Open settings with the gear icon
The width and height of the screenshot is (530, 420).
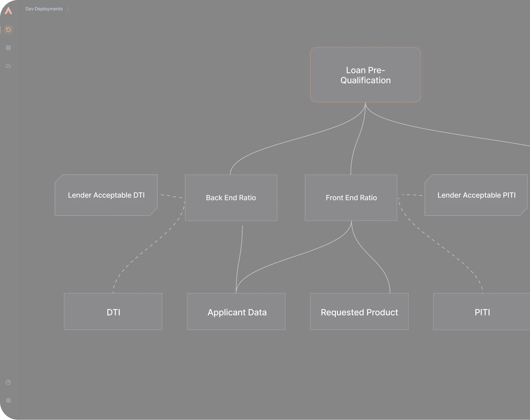pyautogui.click(x=8, y=400)
